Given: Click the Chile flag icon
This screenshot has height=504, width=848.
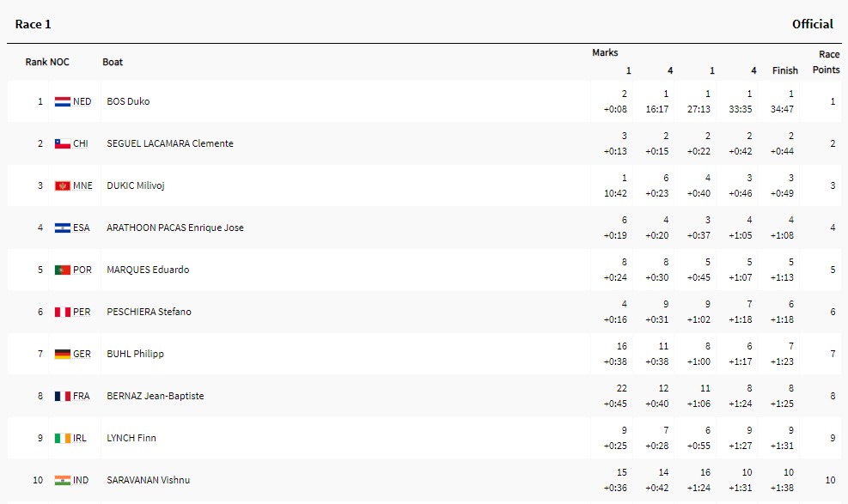Looking at the screenshot, I should pyautogui.click(x=63, y=143).
